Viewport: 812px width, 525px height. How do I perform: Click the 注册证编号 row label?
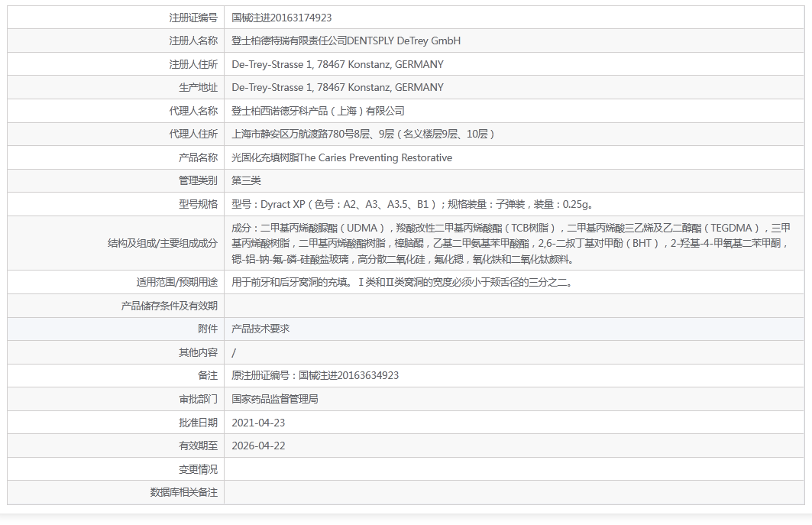[x=193, y=18]
